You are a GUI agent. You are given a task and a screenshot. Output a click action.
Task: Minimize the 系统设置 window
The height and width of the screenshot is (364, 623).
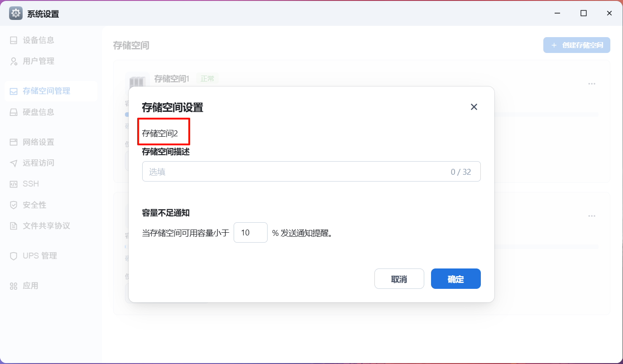pyautogui.click(x=558, y=14)
